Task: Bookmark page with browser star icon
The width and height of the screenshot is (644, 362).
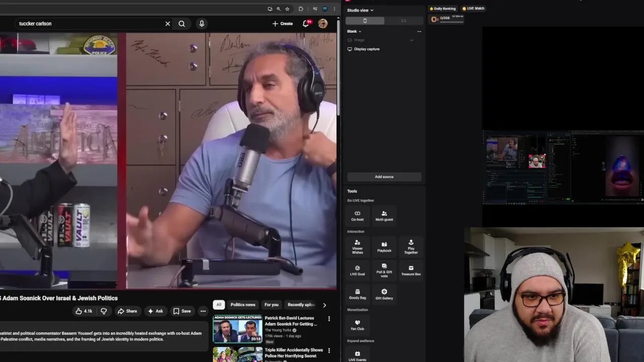Action: coord(287,9)
